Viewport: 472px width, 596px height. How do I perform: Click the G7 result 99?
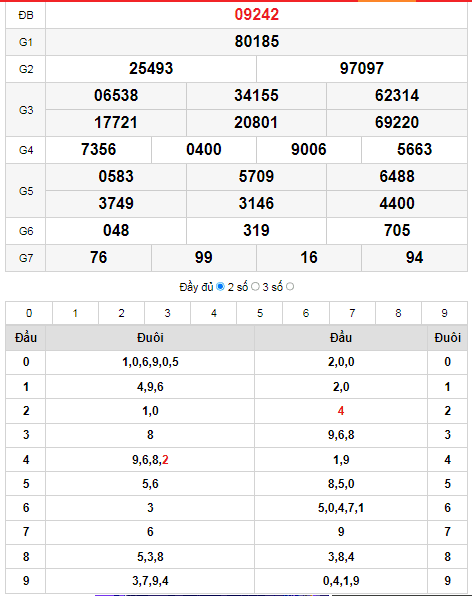pos(204,257)
